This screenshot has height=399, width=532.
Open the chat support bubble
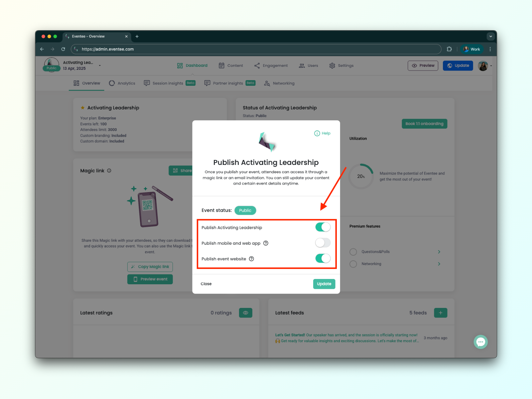tap(480, 342)
